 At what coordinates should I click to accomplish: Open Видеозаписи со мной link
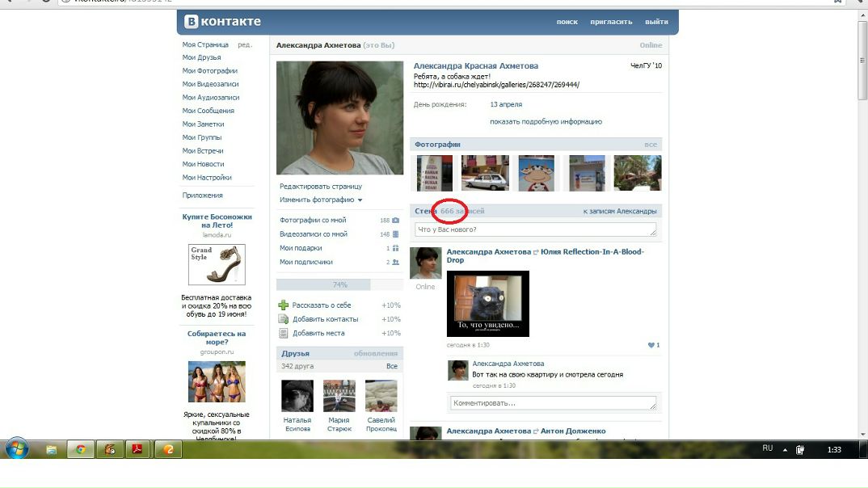point(314,234)
